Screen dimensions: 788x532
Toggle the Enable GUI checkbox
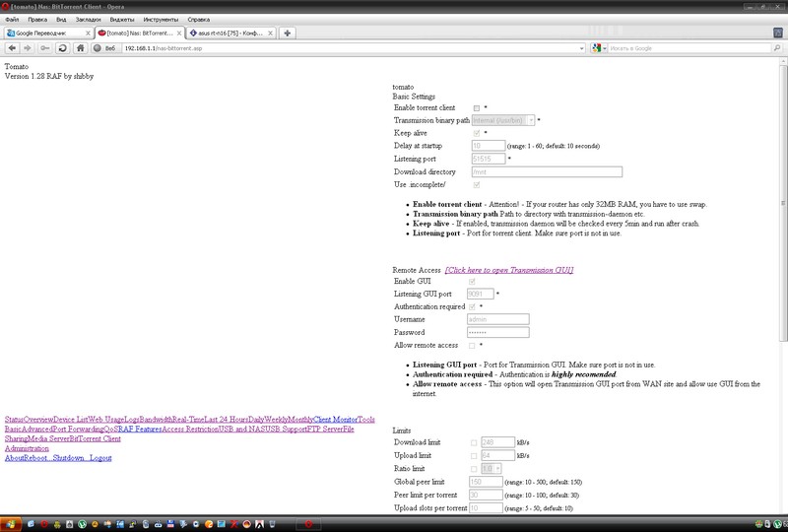coord(472,282)
